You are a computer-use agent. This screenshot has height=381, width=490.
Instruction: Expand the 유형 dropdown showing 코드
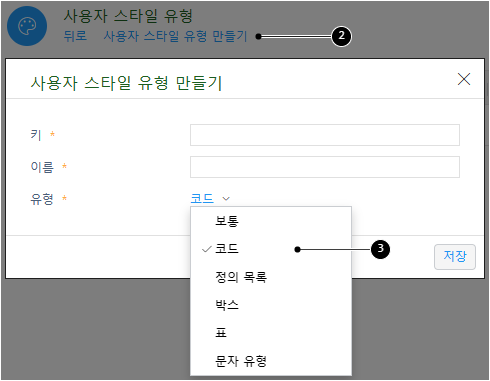(210, 199)
